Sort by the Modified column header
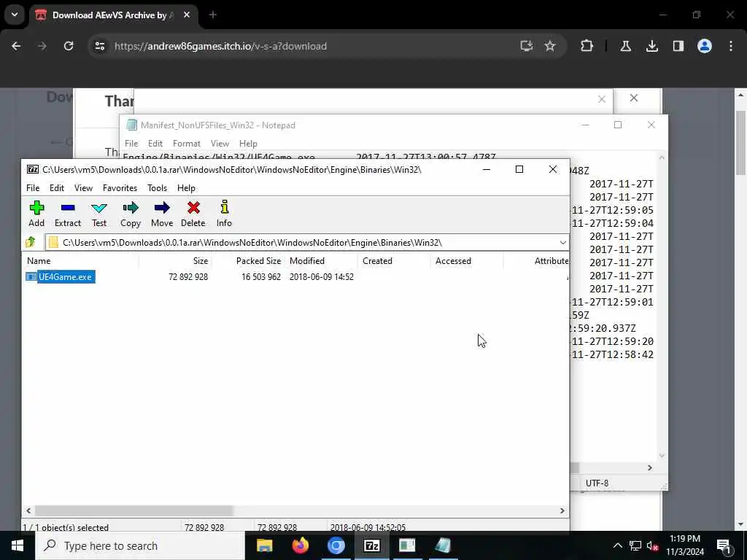This screenshot has height=560, width=747. click(321, 261)
